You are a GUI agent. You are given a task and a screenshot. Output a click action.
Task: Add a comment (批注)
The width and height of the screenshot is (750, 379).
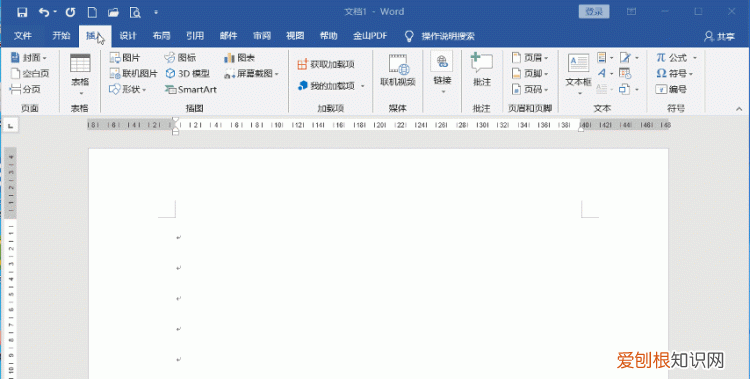(x=482, y=70)
